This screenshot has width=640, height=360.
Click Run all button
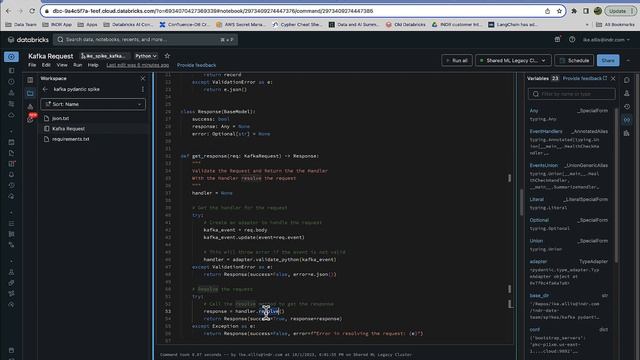click(457, 60)
